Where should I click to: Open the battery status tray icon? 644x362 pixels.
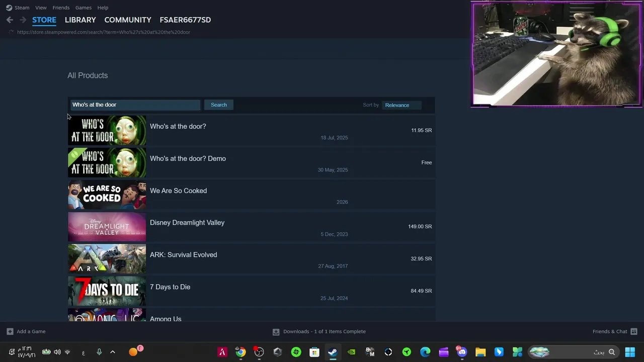tap(46, 352)
